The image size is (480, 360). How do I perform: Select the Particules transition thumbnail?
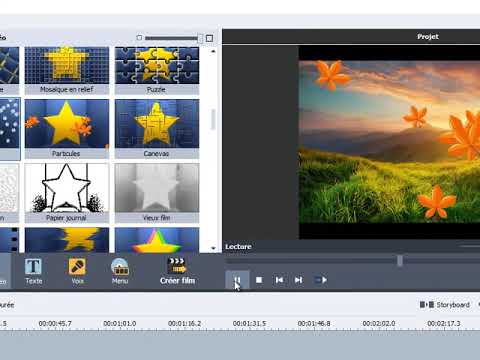67,129
